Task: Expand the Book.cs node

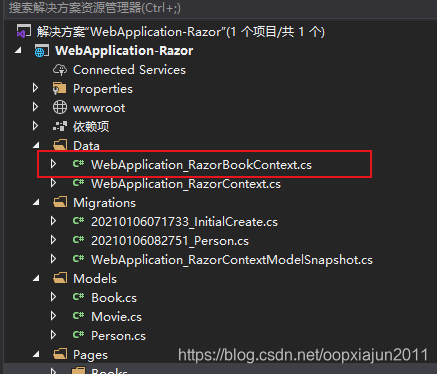Action: 53,297
